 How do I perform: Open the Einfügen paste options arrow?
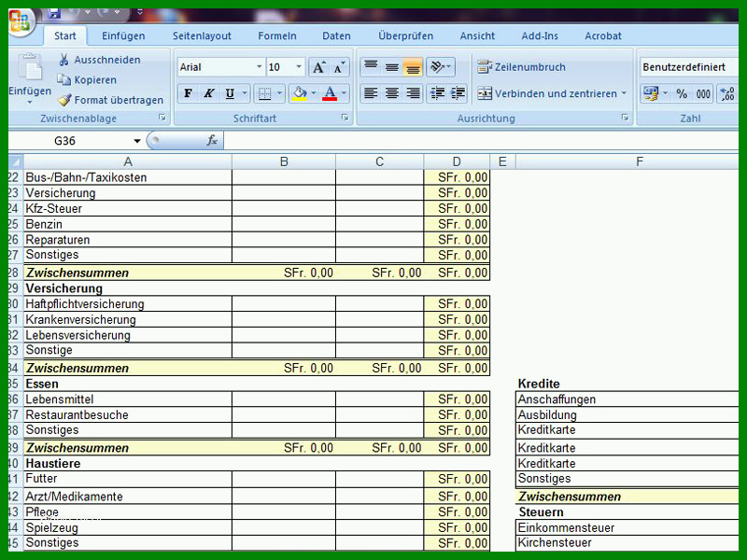30,102
